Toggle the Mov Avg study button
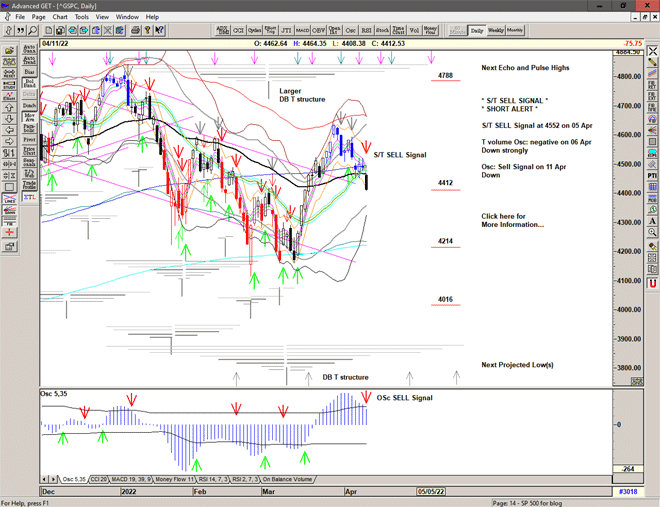The height and width of the screenshot is (507, 660). [x=29, y=118]
